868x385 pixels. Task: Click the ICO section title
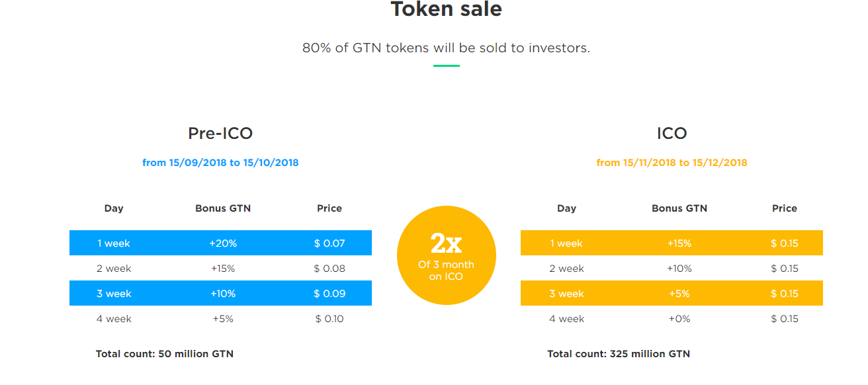(x=672, y=134)
